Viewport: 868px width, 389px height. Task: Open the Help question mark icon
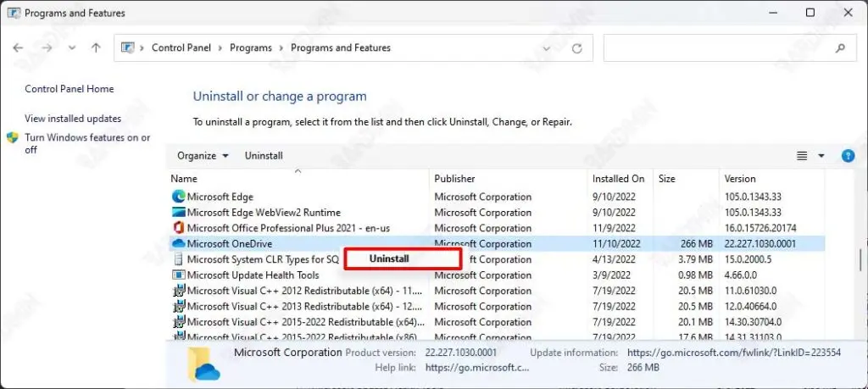point(848,156)
